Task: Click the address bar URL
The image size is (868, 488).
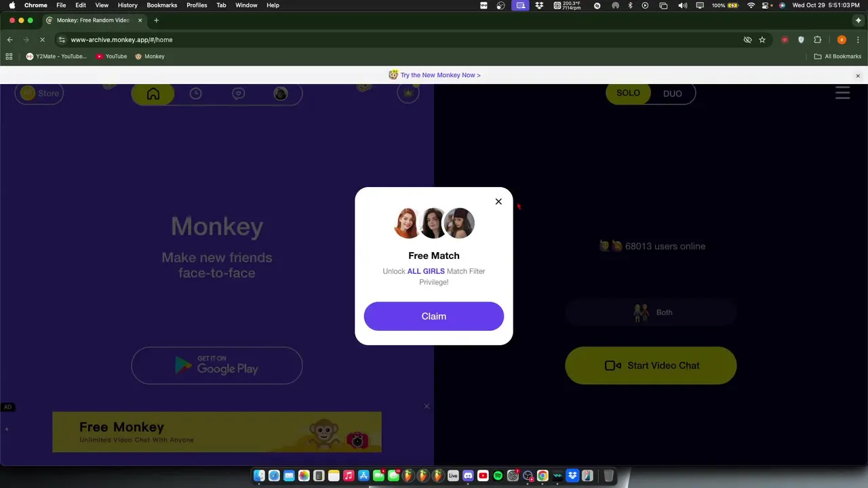Action: pos(122,40)
